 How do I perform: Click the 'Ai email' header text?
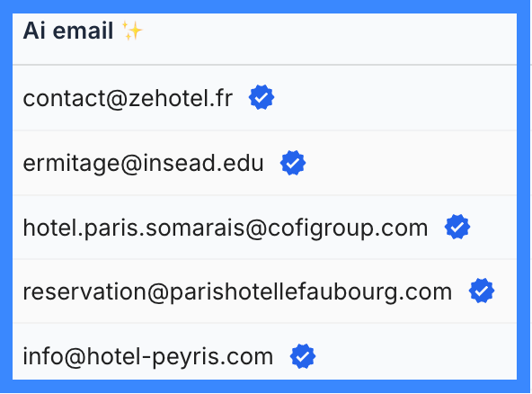coord(68,31)
